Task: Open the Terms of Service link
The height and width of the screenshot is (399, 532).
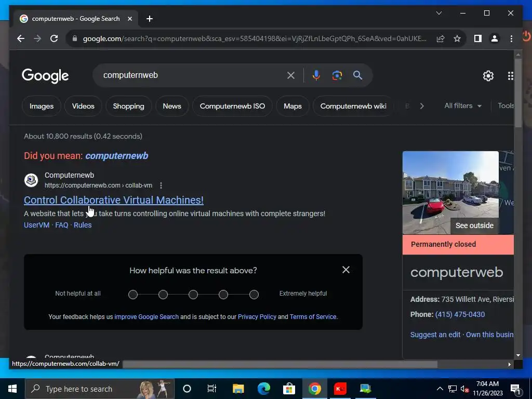Action: [x=313, y=317]
